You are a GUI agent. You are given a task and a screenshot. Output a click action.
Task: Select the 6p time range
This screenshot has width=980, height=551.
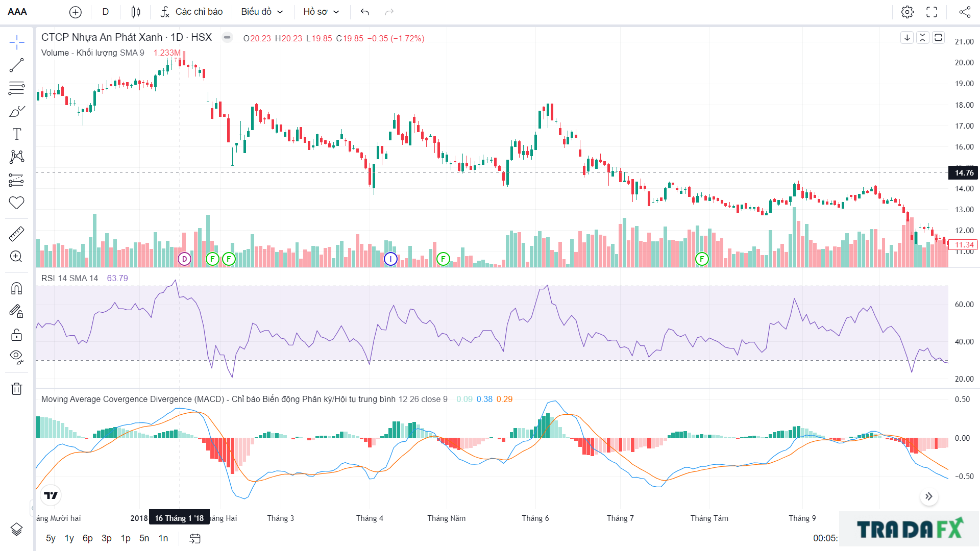[88, 538]
